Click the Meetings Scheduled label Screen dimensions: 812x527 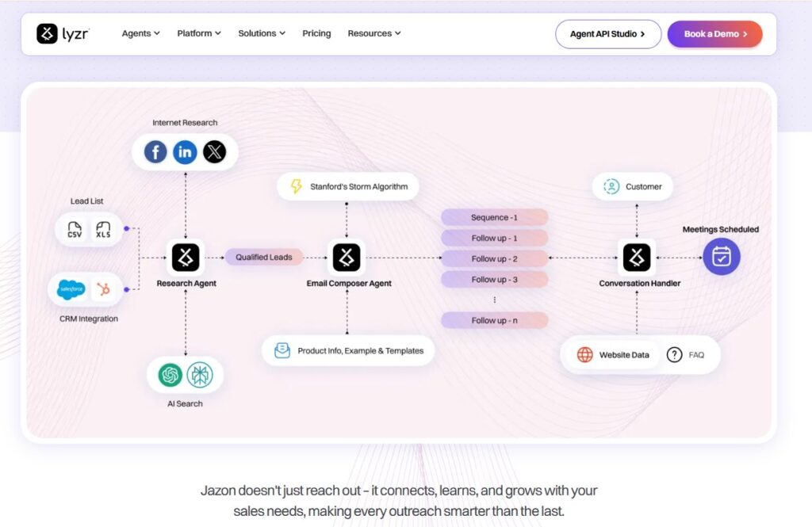[x=720, y=229]
